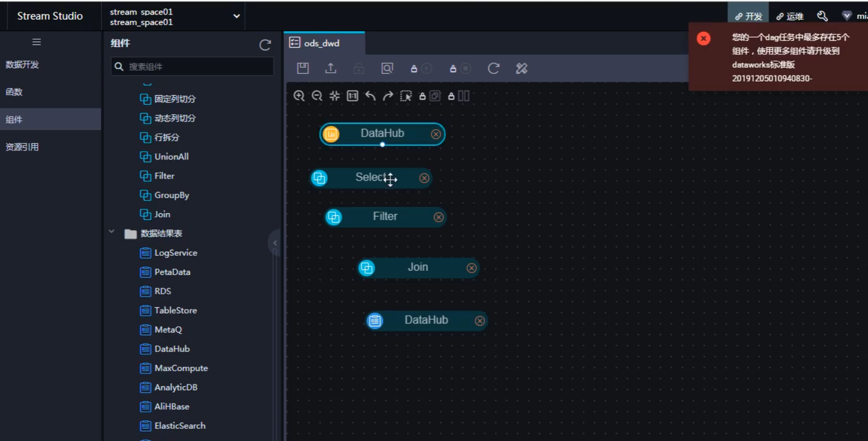Open the ruler and pencil format tool
Viewport: 868px width, 441px height.
click(x=522, y=68)
